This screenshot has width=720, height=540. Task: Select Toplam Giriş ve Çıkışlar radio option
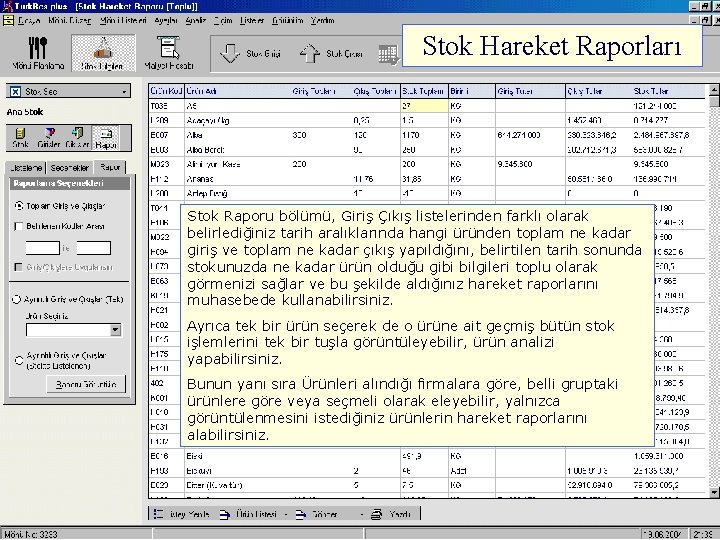point(19,206)
